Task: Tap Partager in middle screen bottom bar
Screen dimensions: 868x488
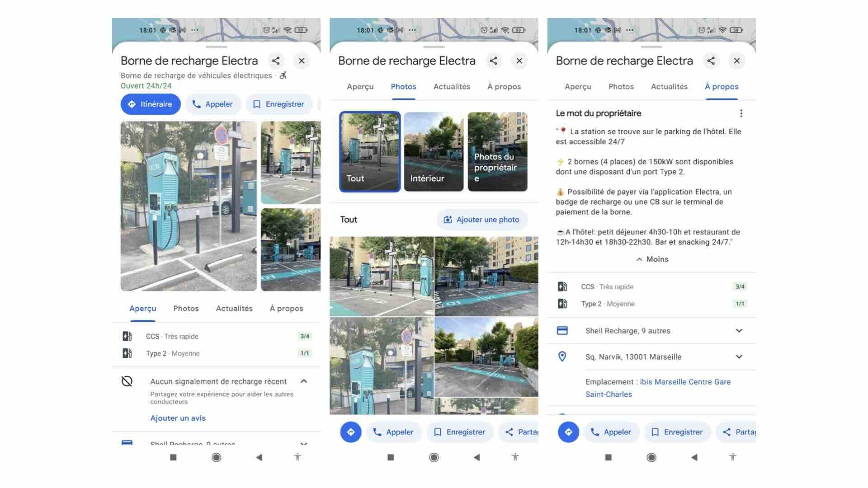Action: [x=519, y=432]
